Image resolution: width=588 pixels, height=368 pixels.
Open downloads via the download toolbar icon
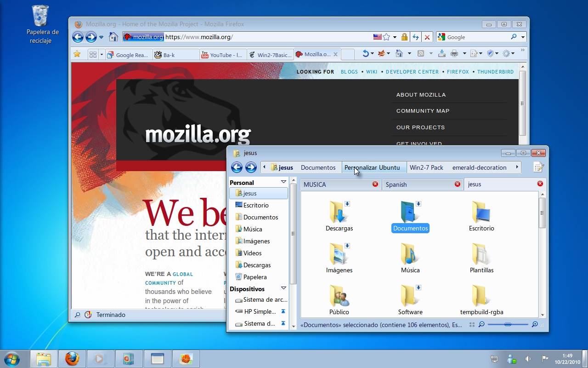coord(441,54)
